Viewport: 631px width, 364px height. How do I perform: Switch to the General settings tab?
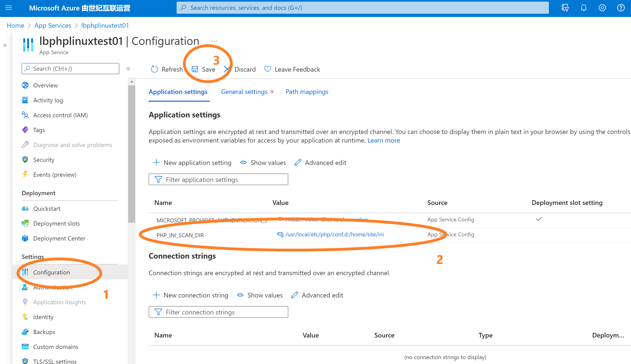click(x=244, y=92)
